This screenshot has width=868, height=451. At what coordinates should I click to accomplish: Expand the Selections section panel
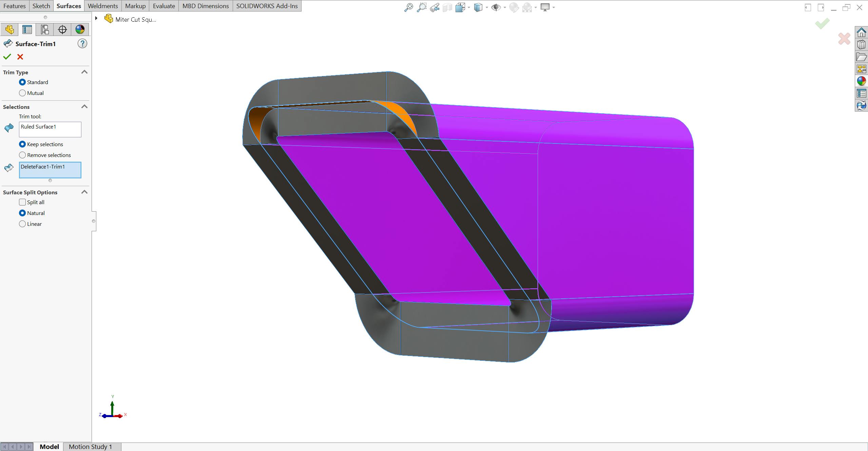point(84,107)
